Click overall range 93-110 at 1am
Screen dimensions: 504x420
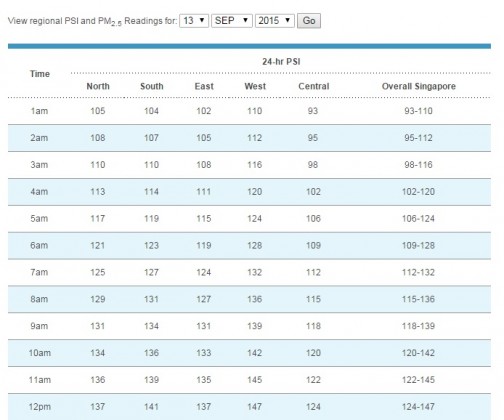point(418,111)
